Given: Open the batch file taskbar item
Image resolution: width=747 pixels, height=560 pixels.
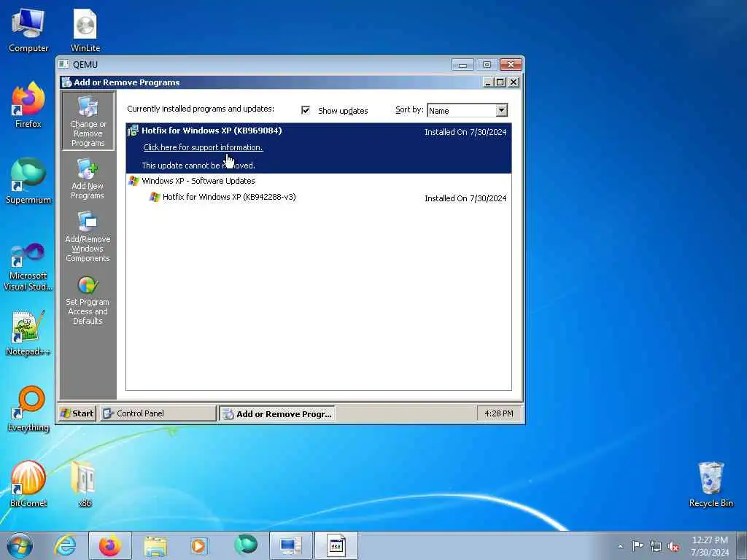Looking at the screenshot, I should 336,545.
